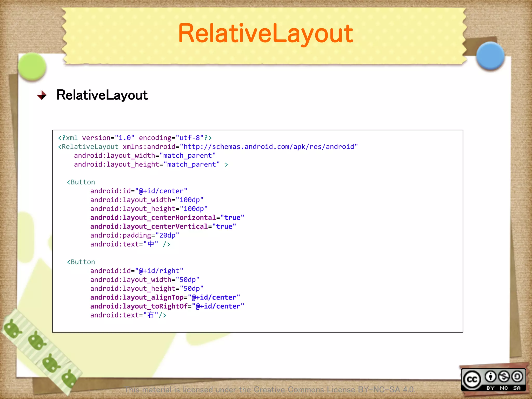Click the blue round pushpin

coord(490,56)
